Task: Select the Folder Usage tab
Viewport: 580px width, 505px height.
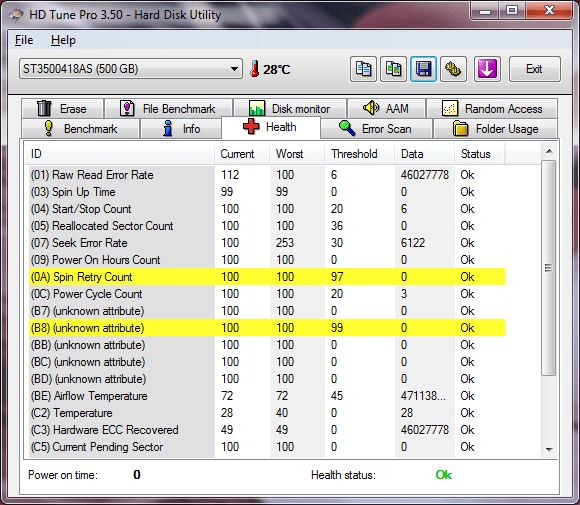Action: [495, 129]
